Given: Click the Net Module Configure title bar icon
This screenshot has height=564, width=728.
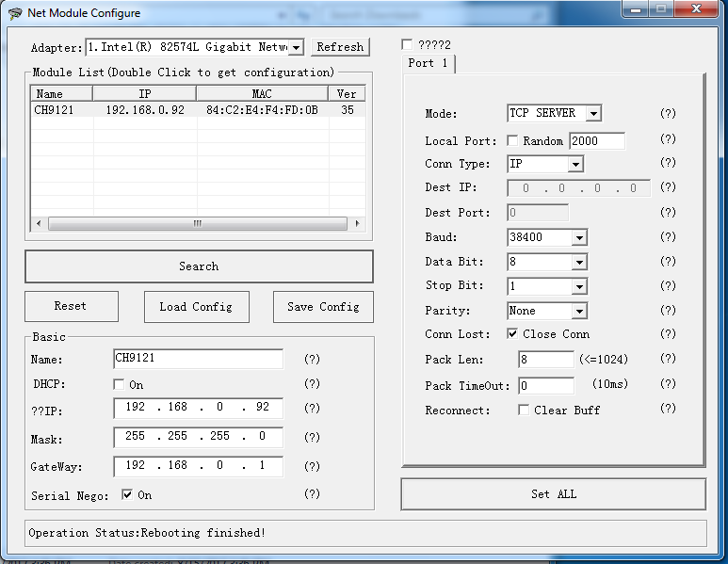Looking at the screenshot, I should coord(15,13).
